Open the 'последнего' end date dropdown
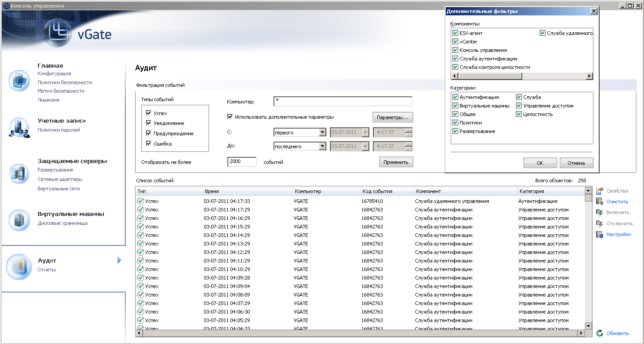644x344 pixels. [x=322, y=146]
